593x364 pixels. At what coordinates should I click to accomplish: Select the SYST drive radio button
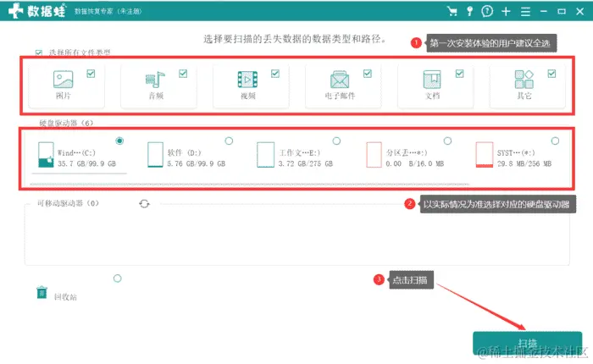[x=555, y=141]
